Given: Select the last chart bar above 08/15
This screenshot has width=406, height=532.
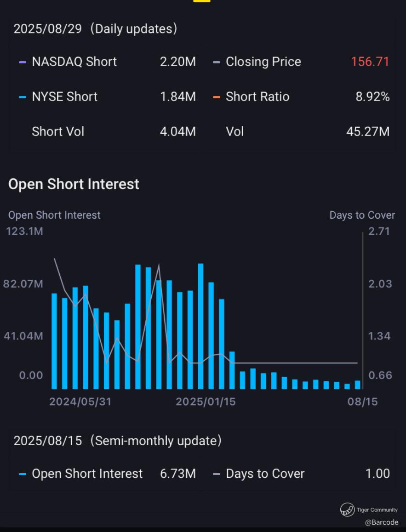Looking at the screenshot, I should 358,385.
